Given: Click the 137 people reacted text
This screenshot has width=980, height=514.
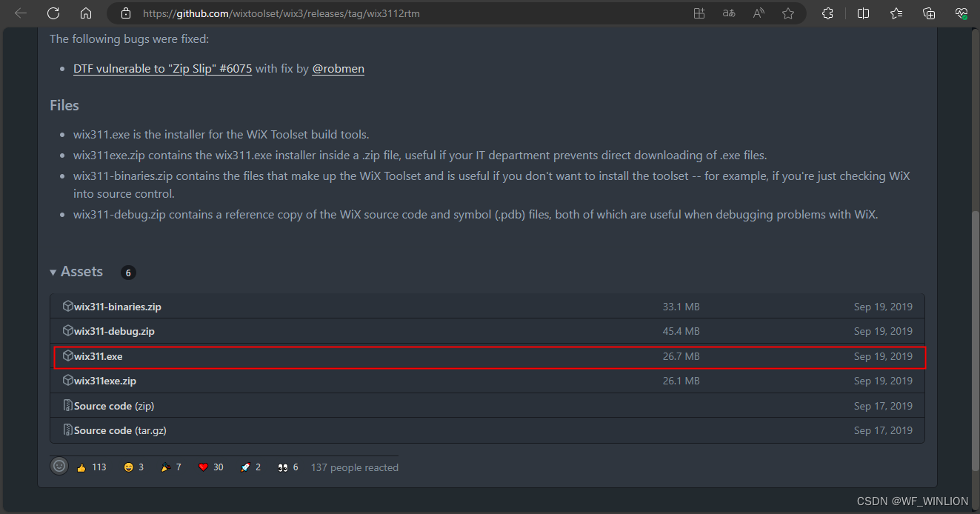Looking at the screenshot, I should click(x=355, y=467).
